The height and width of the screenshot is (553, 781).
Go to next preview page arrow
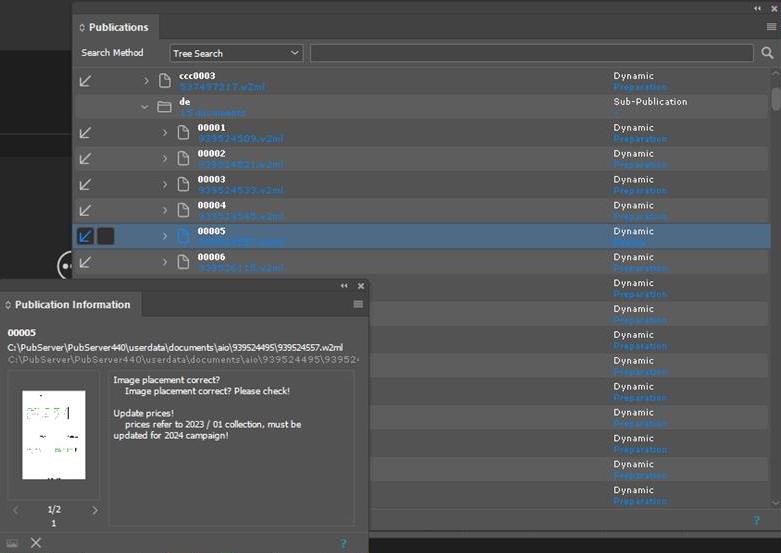[95, 510]
